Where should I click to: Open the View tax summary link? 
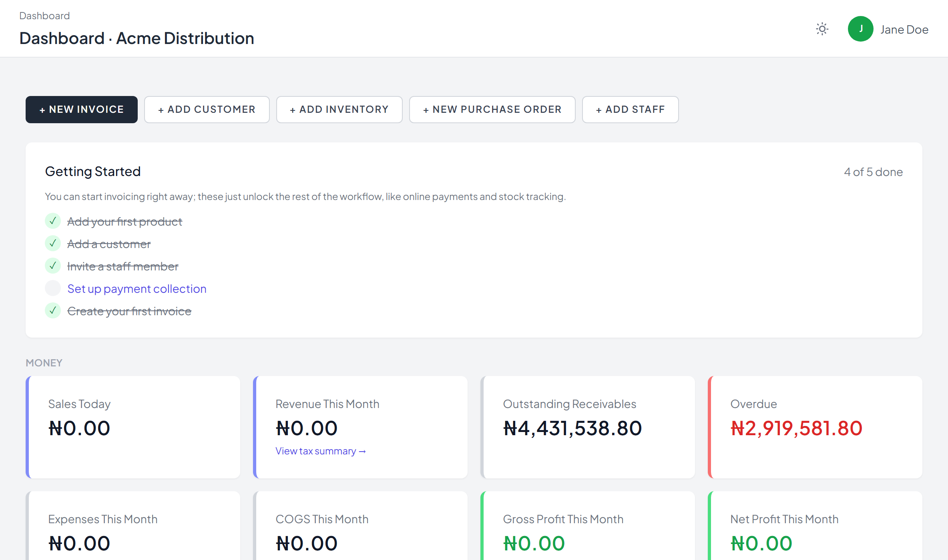click(321, 451)
